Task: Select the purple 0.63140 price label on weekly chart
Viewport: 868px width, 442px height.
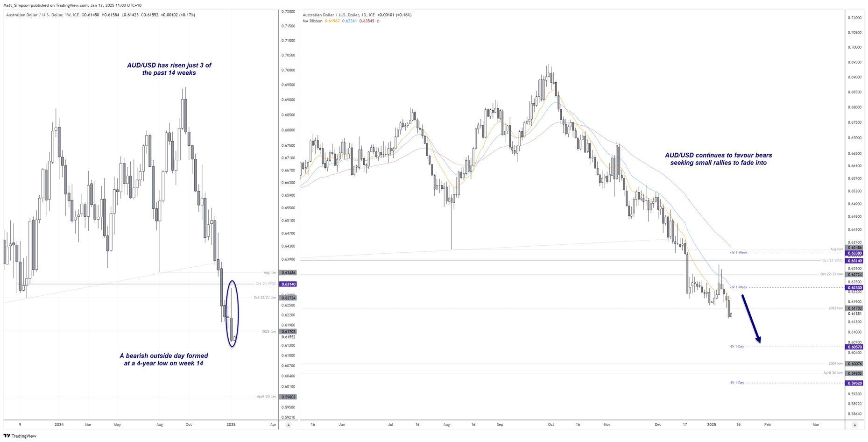Action: coord(288,284)
